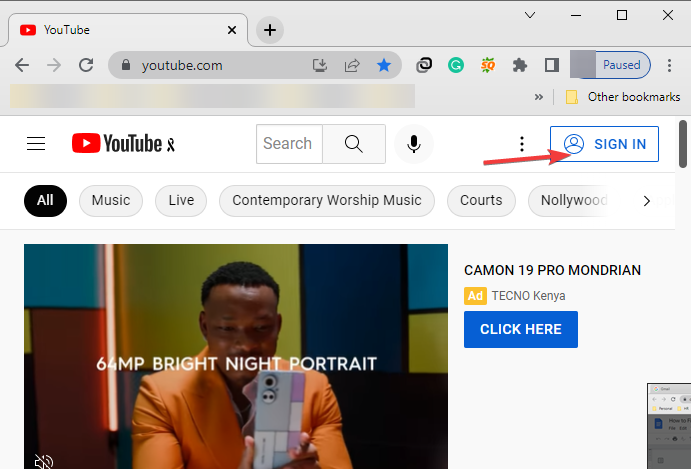Open the Grammarly extension
The height and width of the screenshot is (469, 691).
(456, 65)
